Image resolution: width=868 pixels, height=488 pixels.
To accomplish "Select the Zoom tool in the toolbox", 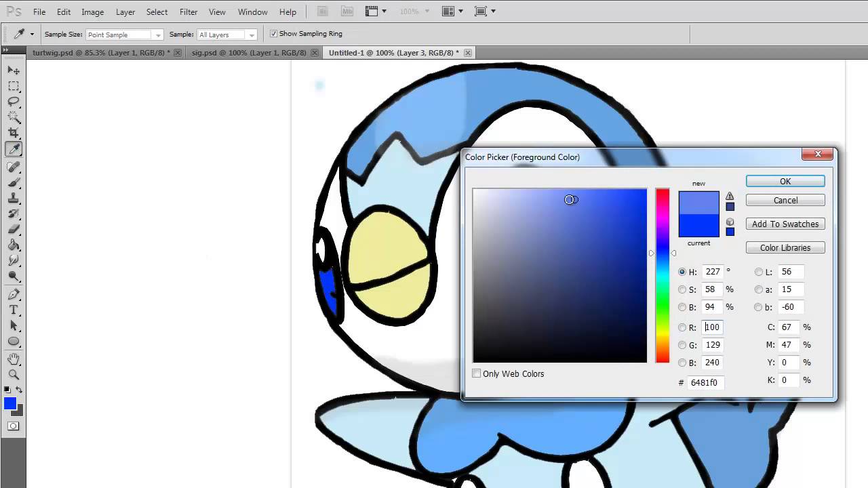I will tap(14, 374).
